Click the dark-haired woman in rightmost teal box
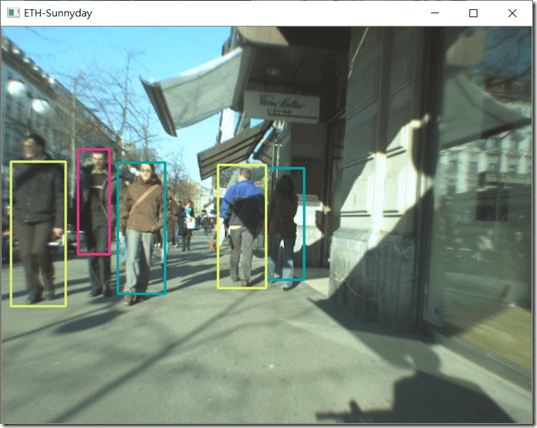This screenshot has height=428, width=537. click(286, 224)
